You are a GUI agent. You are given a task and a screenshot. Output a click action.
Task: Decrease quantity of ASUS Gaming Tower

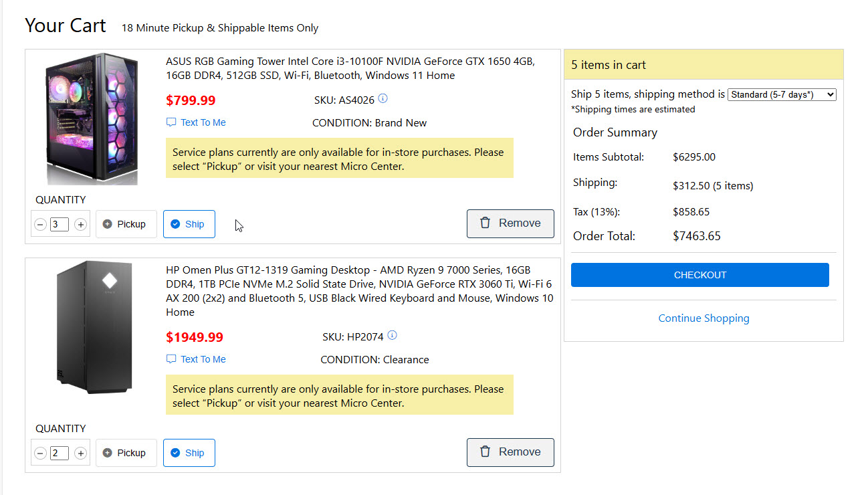click(x=40, y=225)
